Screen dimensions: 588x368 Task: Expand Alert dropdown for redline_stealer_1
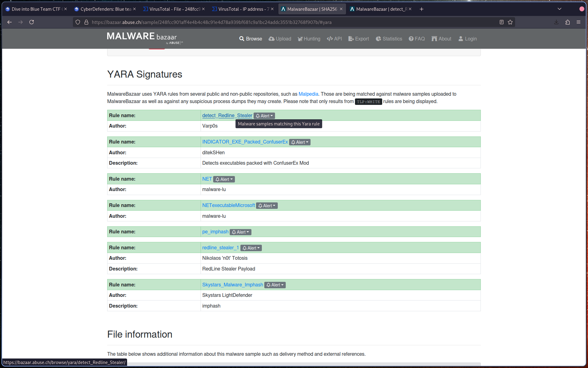251,248
